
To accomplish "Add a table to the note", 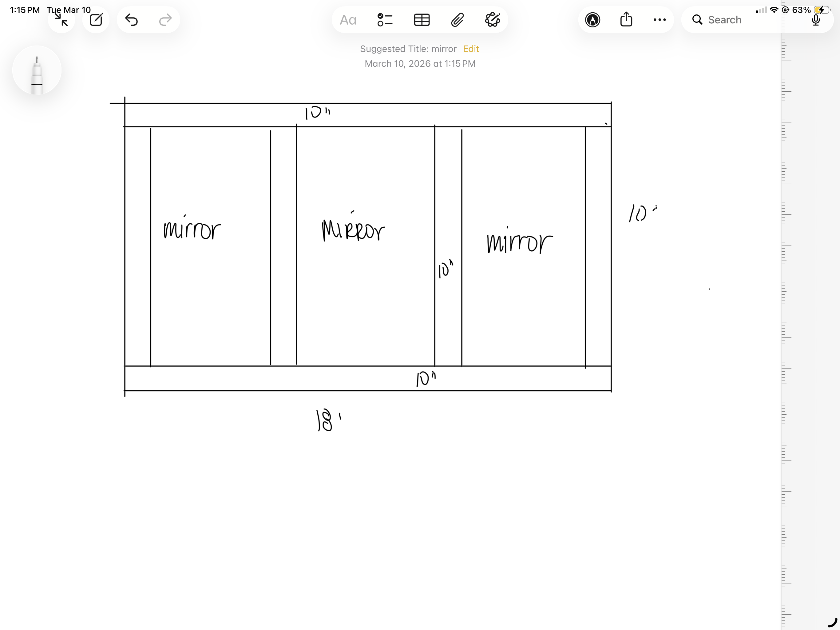I will 422,20.
